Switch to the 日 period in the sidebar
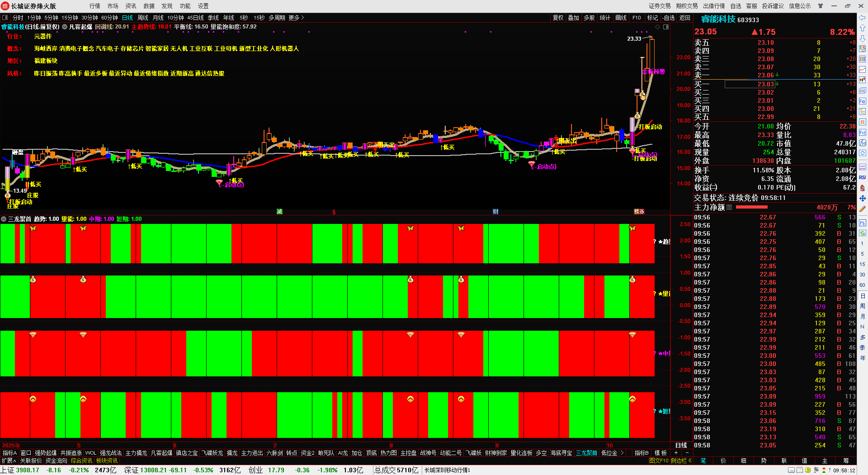This screenshot has width=868, height=475. [x=863, y=296]
